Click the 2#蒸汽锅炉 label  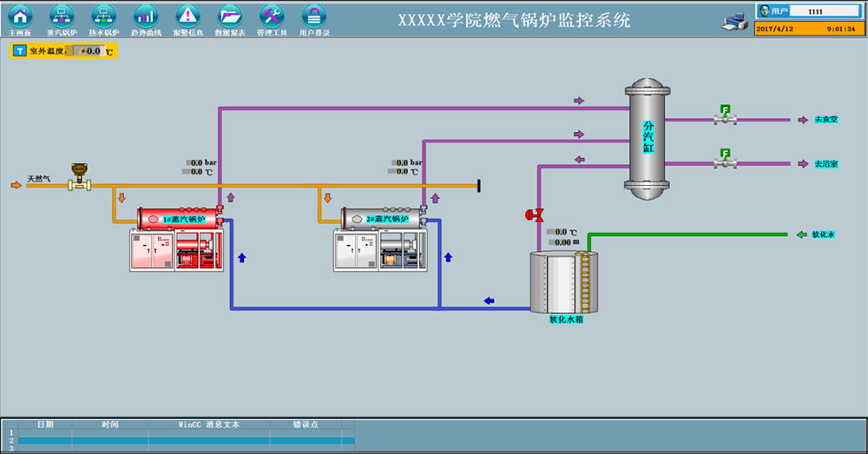pos(387,220)
